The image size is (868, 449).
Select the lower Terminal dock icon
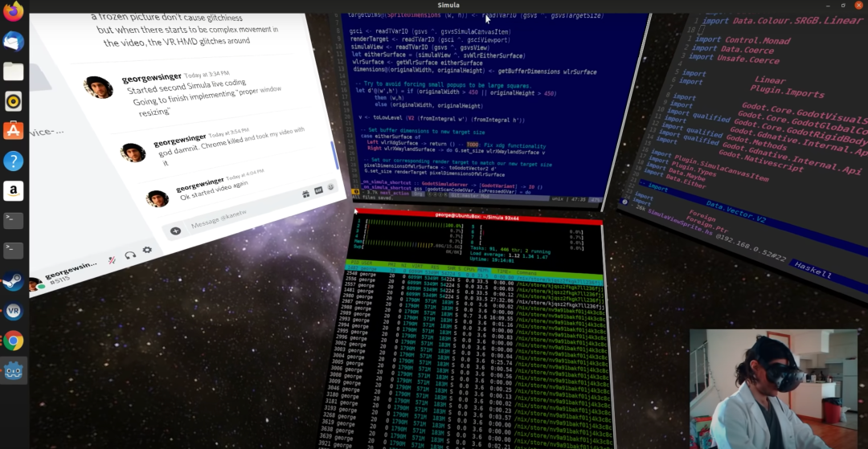(x=14, y=251)
